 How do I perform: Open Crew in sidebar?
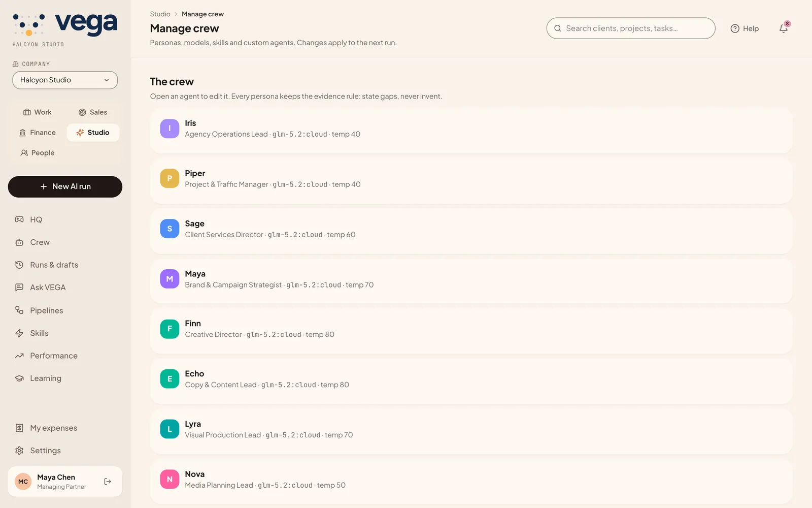click(x=65, y=242)
